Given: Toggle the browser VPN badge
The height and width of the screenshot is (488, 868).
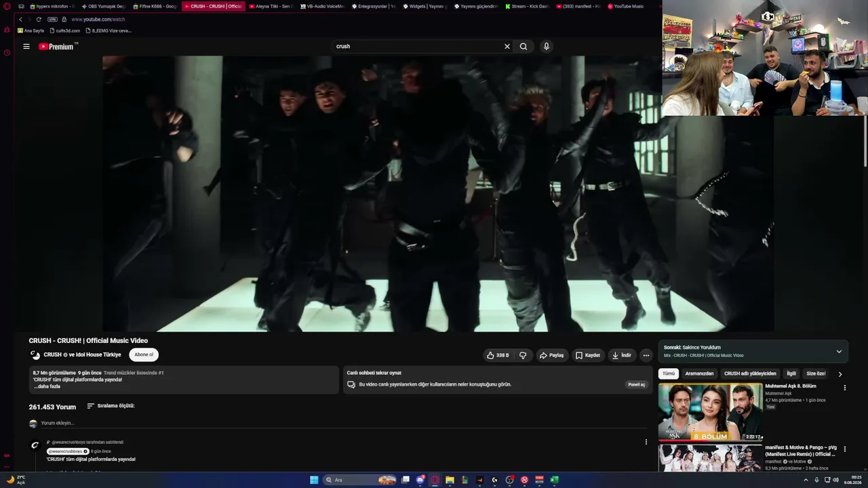Looking at the screenshot, I should [52, 20].
